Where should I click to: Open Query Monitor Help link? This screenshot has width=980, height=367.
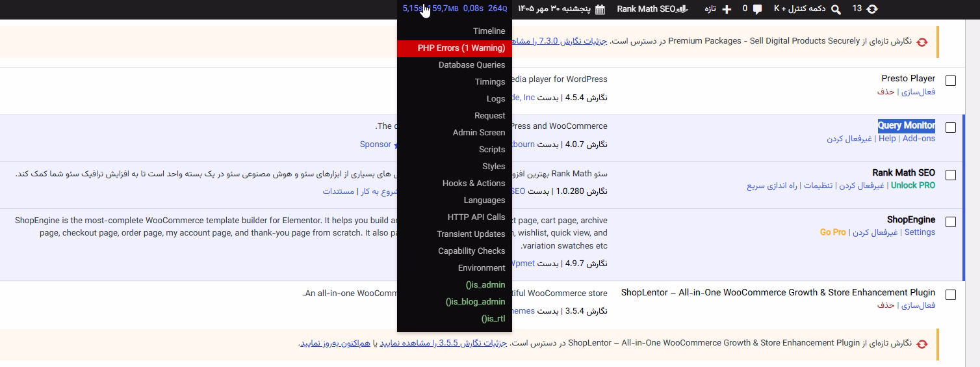(887, 139)
